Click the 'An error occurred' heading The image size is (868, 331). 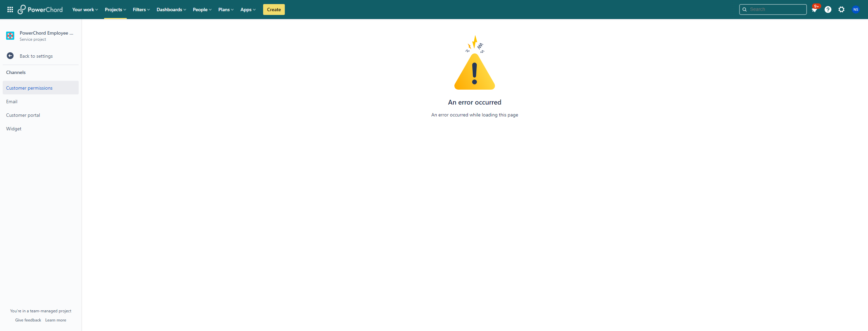[x=475, y=102]
